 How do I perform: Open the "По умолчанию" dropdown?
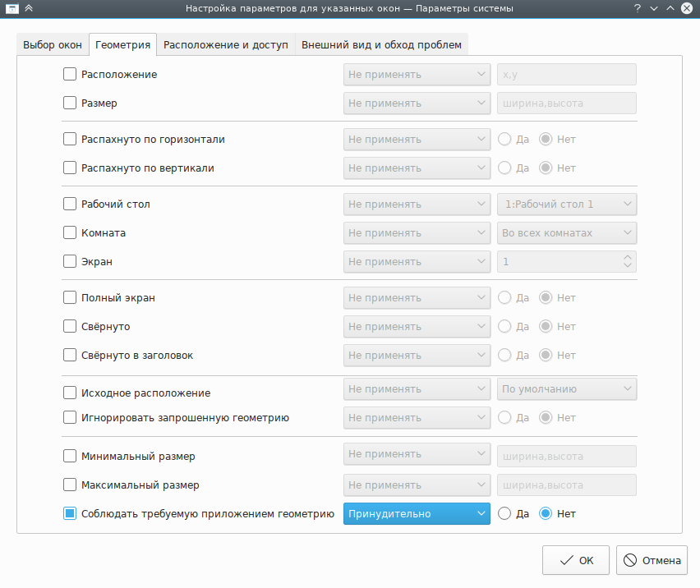point(567,389)
